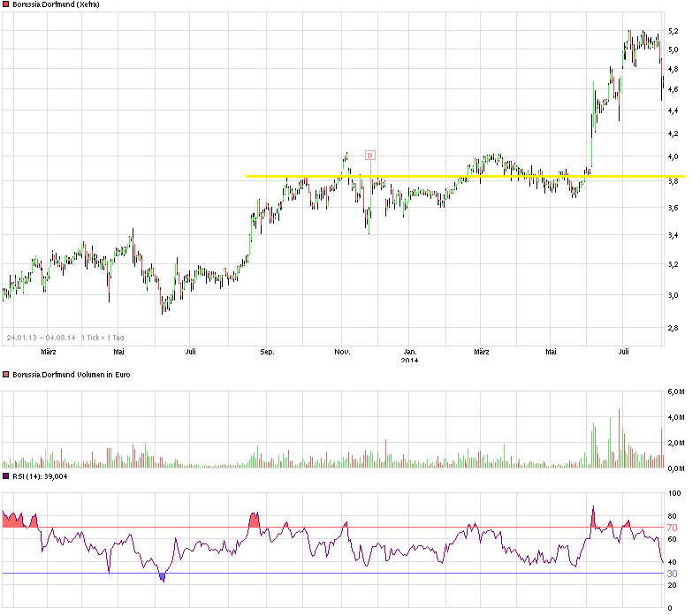Click the blue 30 RSI oversold level label
The image size is (700, 616).
pos(673,574)
